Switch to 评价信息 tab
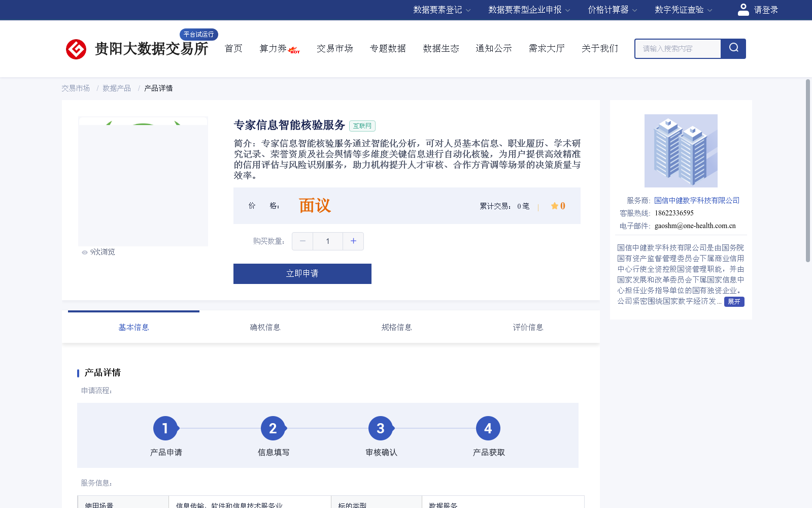The width and height of the screenshot is (812, 508). 528,327
